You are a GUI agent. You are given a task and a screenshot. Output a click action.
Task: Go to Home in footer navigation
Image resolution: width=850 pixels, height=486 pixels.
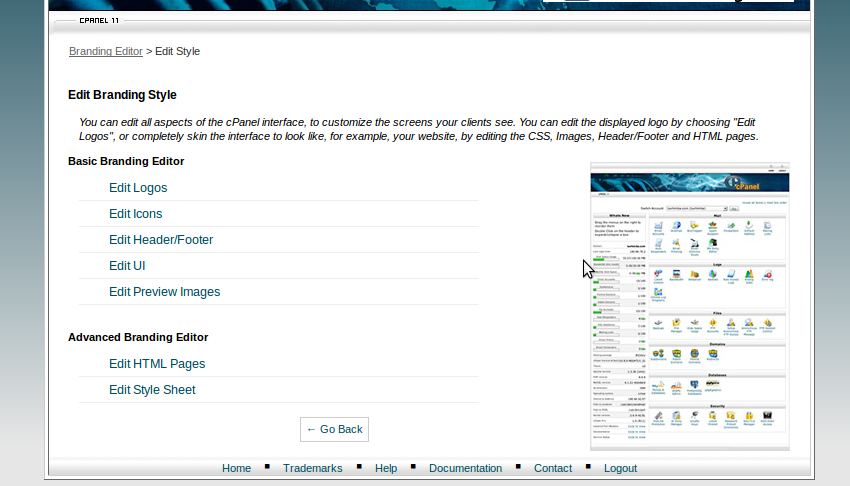pos(236,468)
